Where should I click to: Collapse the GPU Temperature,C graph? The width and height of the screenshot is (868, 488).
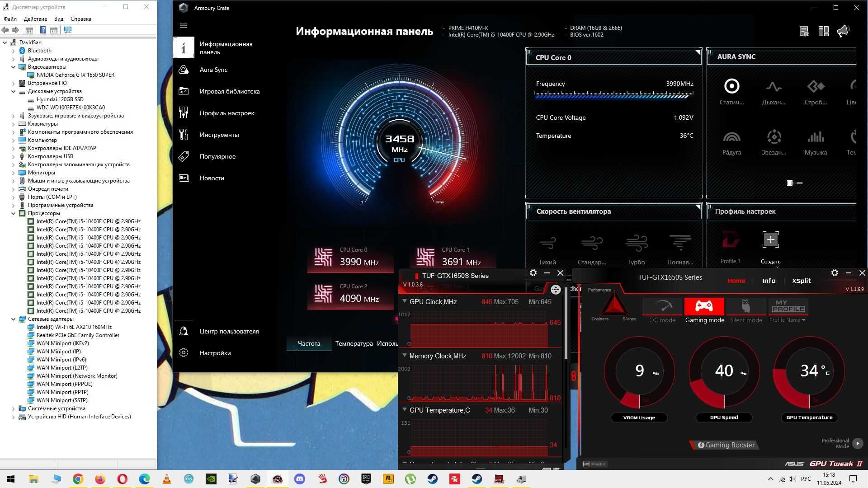tap(405, 409)
